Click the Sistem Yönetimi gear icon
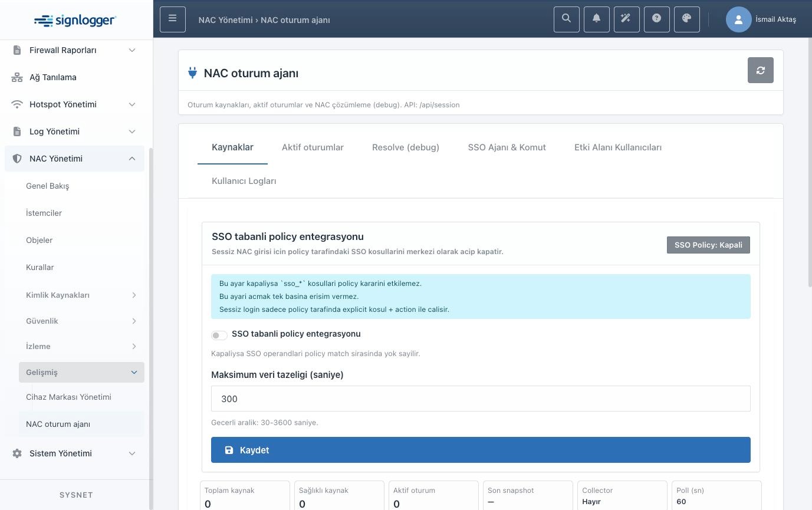The image size is (812, 510). 17,453
